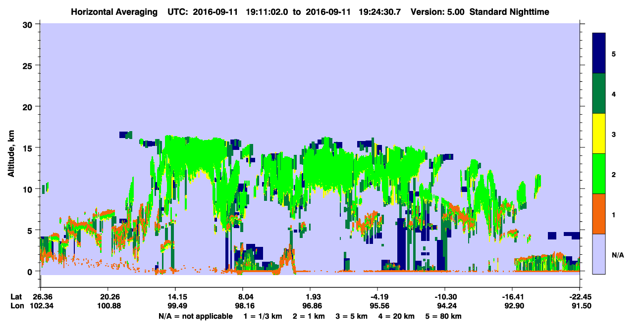Click legend text 'N/A = not applicable'
Image resolution: width=644 pixels, height=330 pixels.
click(x=196, y=316)
